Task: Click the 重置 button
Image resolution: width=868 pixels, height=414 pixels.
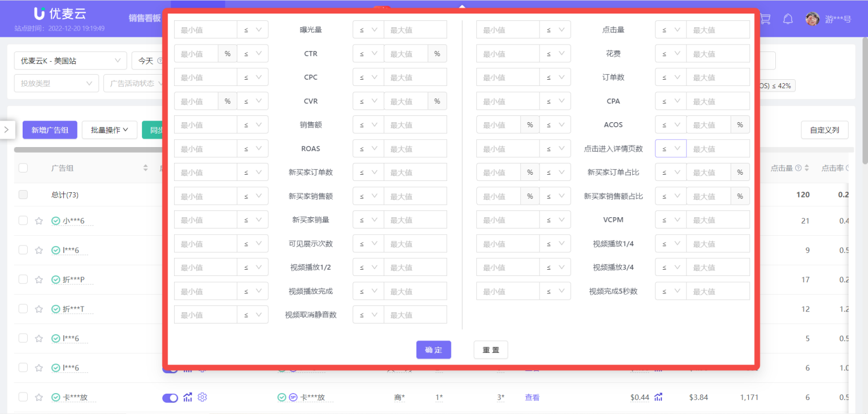Action: (491, 350)
